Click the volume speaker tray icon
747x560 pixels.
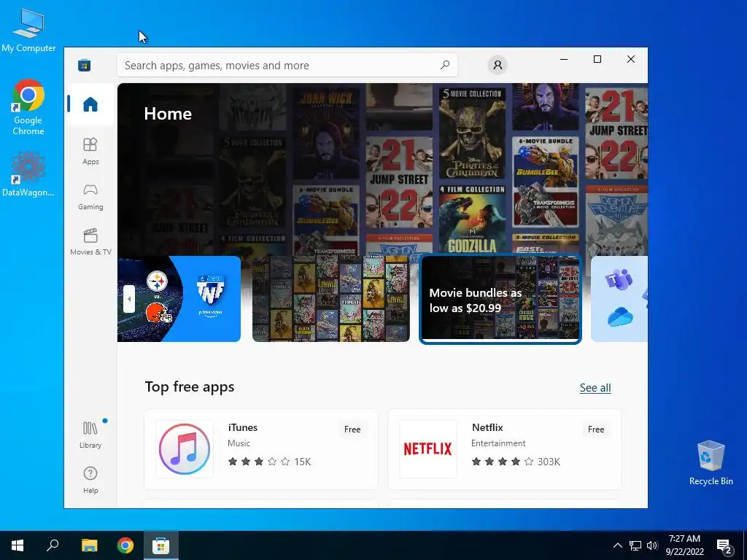[x=652, y=545]
